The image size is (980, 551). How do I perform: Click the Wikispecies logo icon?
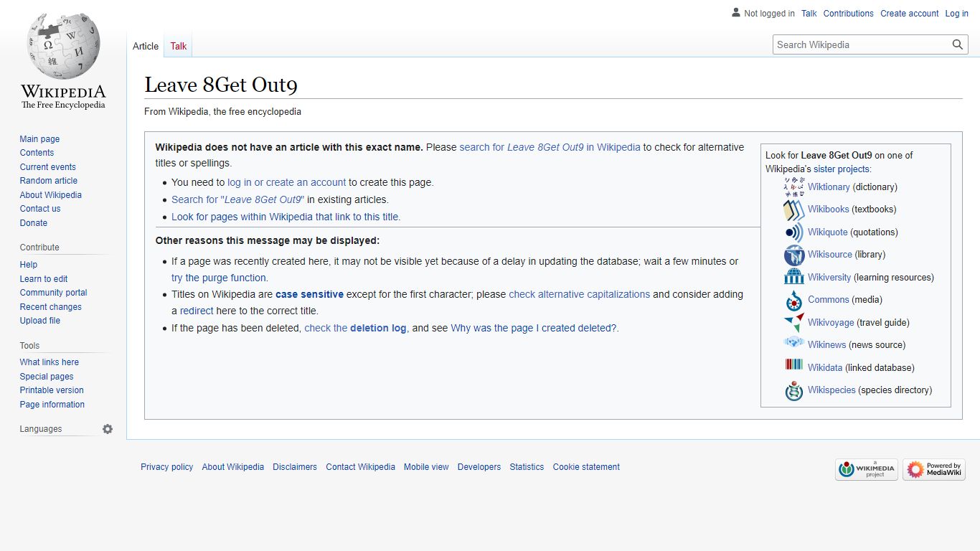[794, 390]
